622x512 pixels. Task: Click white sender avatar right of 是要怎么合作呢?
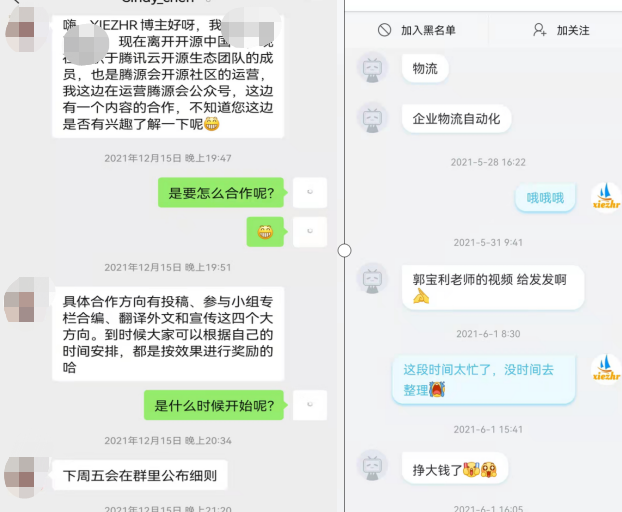coord(310,193)
